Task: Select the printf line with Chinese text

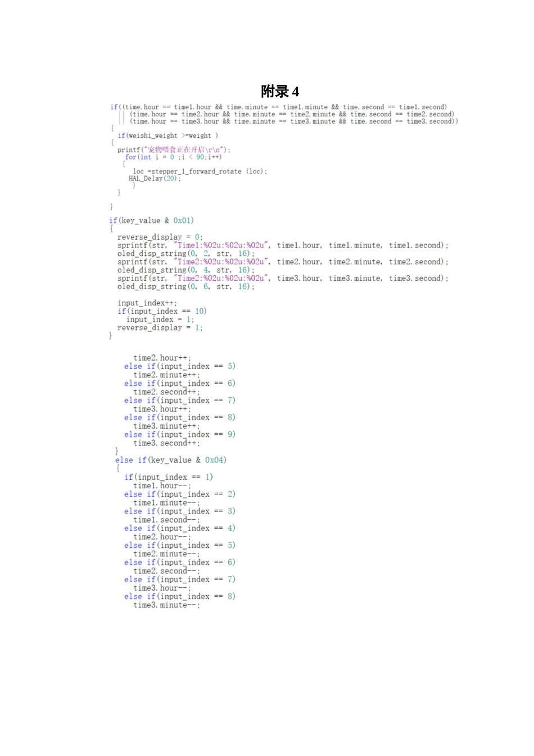Action: (174, 150)
